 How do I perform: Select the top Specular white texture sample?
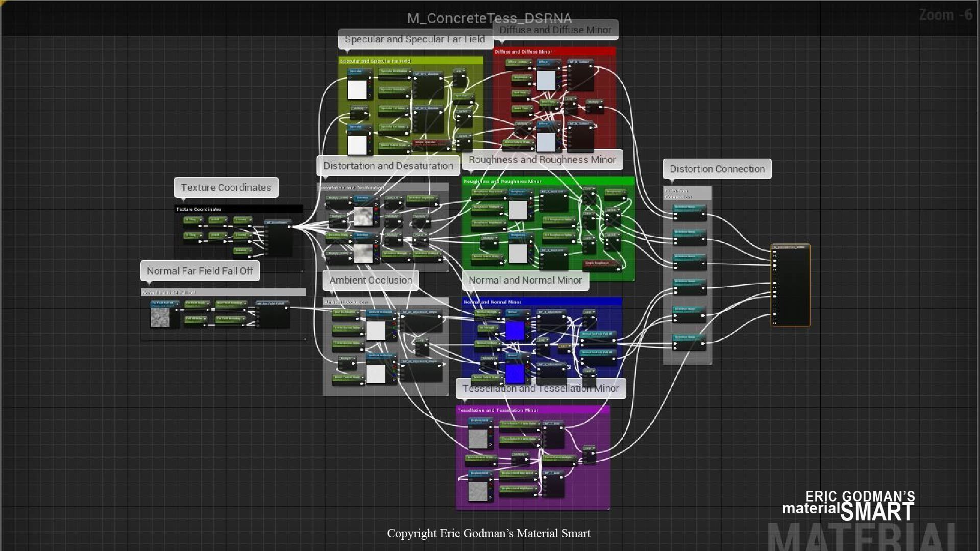(x=357, y=89)
